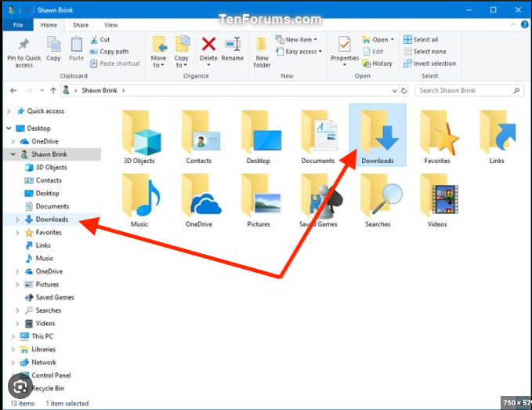Select Saved Games in navigation tree
The width and height of the screenshot is (532, 410).
[55, 298]
